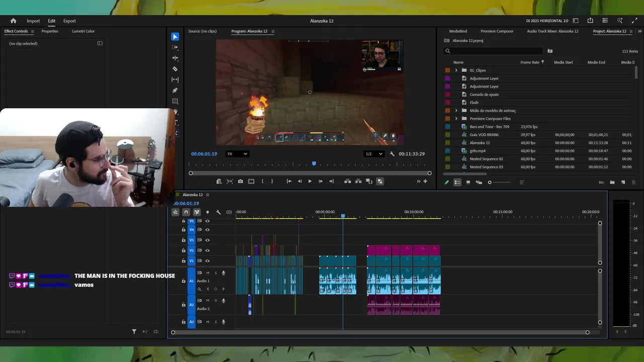Show overflow panel tabs chevron

[639, 31]
